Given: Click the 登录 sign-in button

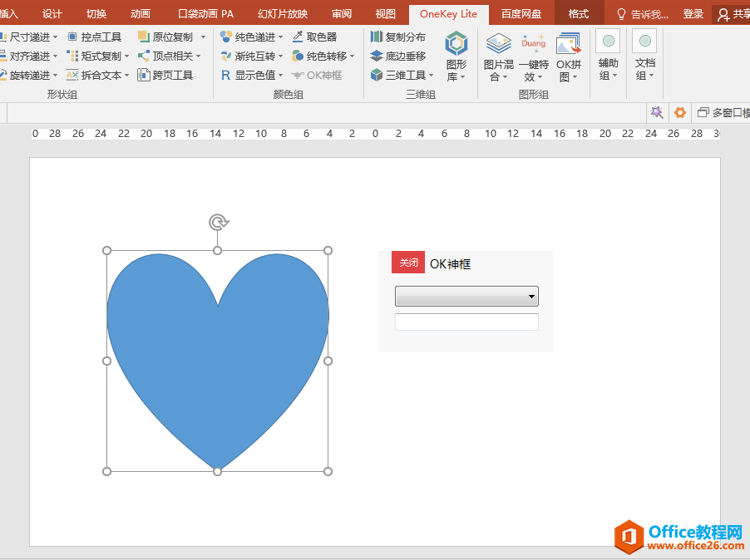Looking at the screenshot, I should pyautogui.click(x=693, y=14).
